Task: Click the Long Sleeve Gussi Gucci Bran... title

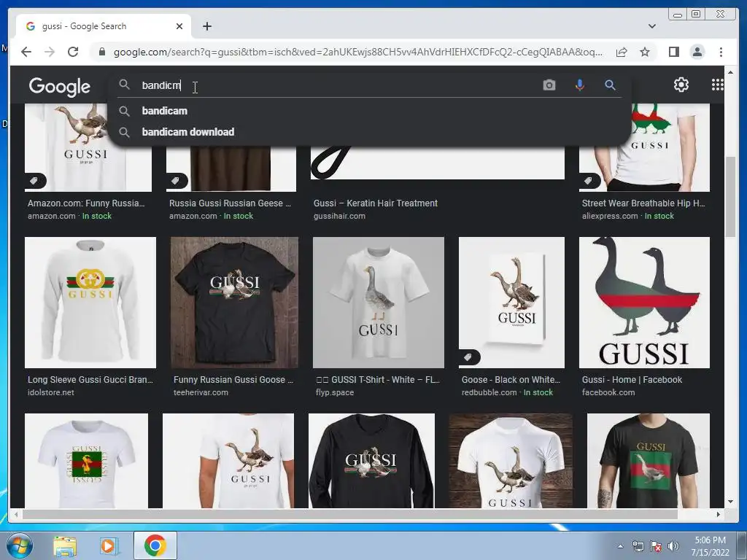Action: (90, 380)
